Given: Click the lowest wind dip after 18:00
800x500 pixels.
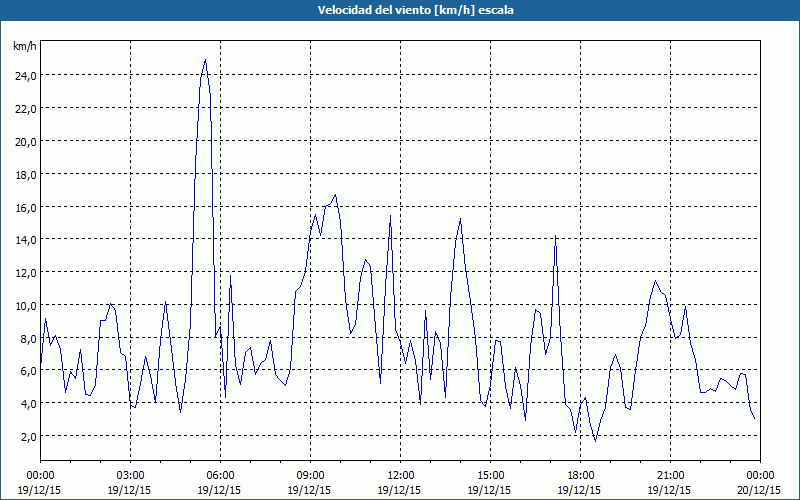Looking at the screenshot, I should point(595,440).
